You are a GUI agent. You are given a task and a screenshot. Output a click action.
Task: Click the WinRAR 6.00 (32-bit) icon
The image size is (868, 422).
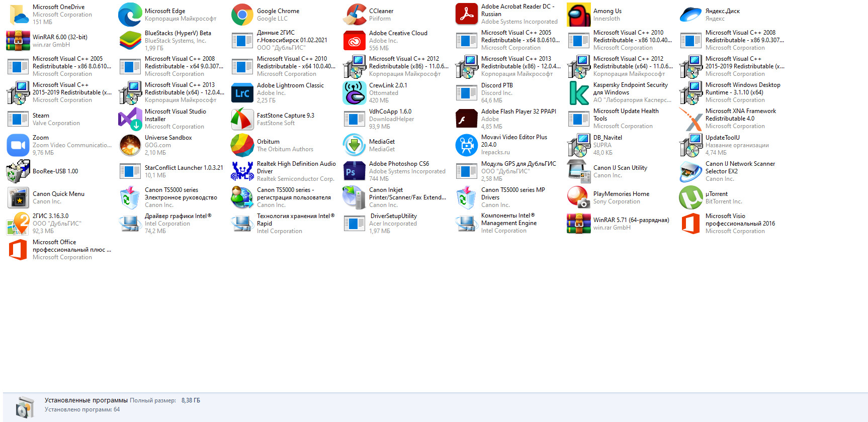coord(18,41)
